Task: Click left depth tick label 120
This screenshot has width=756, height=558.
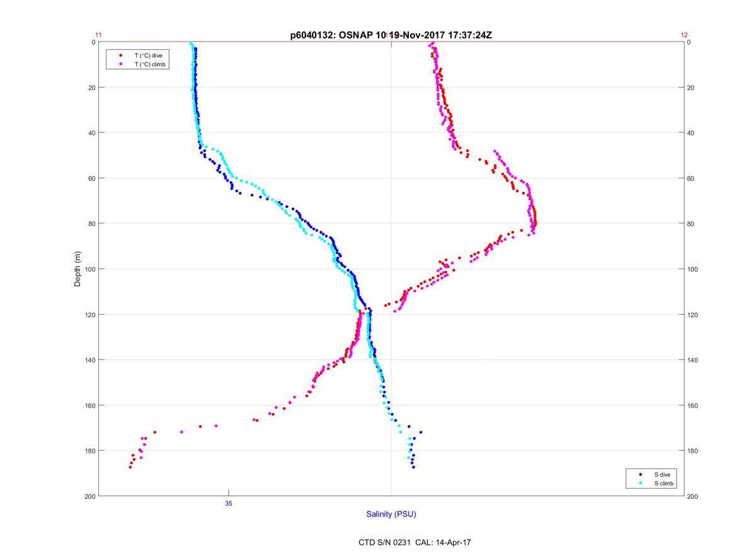Action: click(x=90, y=315)
